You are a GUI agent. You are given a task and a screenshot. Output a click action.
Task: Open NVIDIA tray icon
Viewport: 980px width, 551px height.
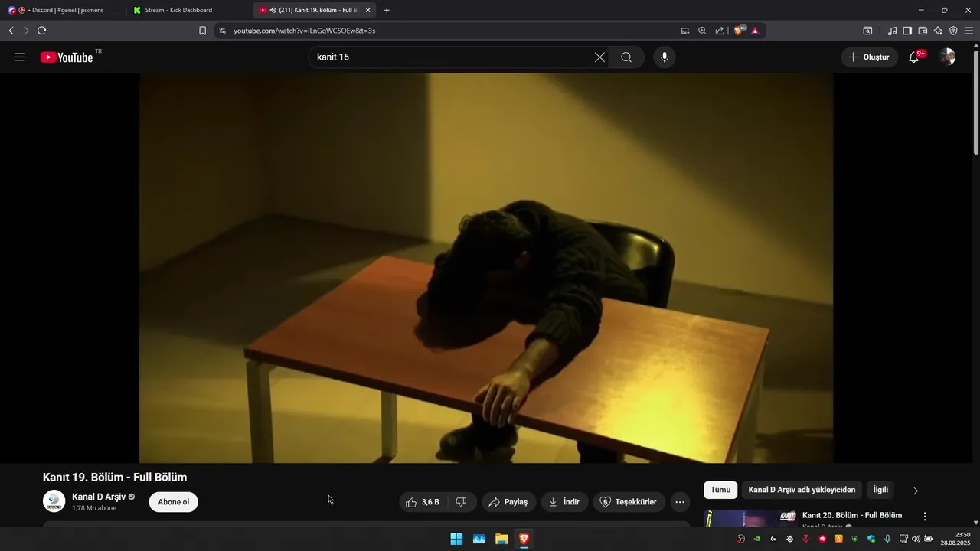coord(756,539)
